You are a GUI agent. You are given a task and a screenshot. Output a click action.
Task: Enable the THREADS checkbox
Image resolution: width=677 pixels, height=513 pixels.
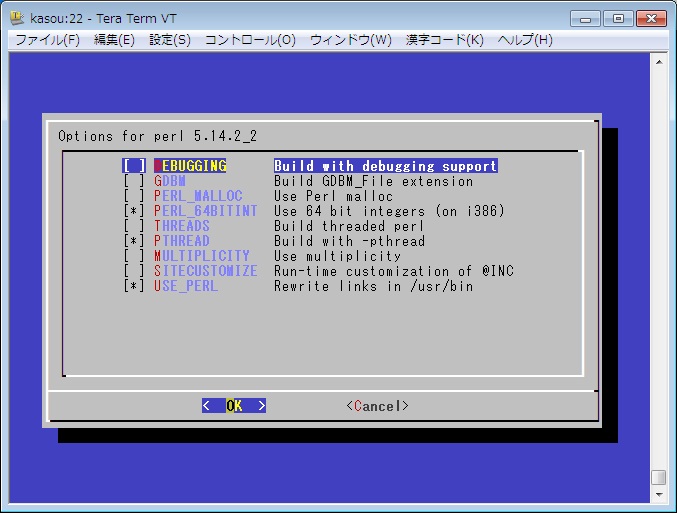pos(134,226)
